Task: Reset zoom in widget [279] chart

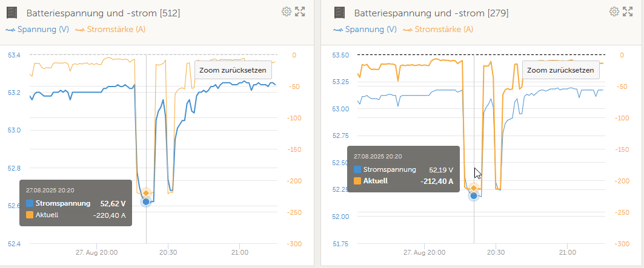Action: coord(560,70)
